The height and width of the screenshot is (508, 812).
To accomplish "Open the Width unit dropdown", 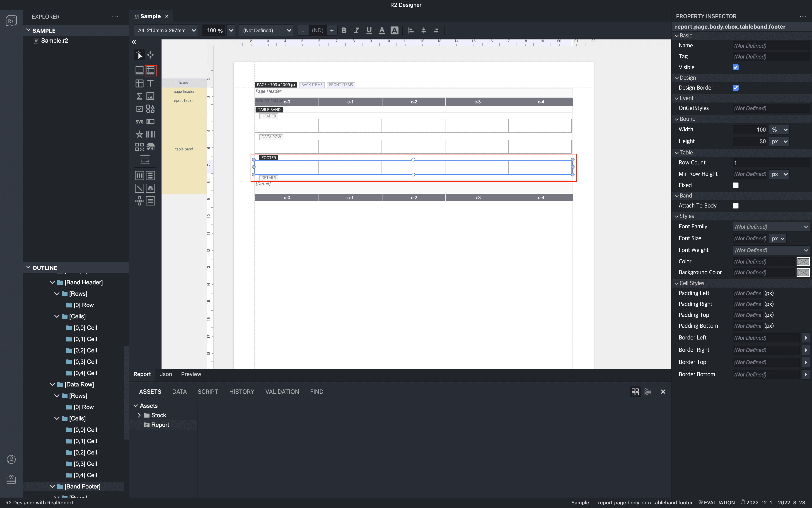I will point(779,130).
